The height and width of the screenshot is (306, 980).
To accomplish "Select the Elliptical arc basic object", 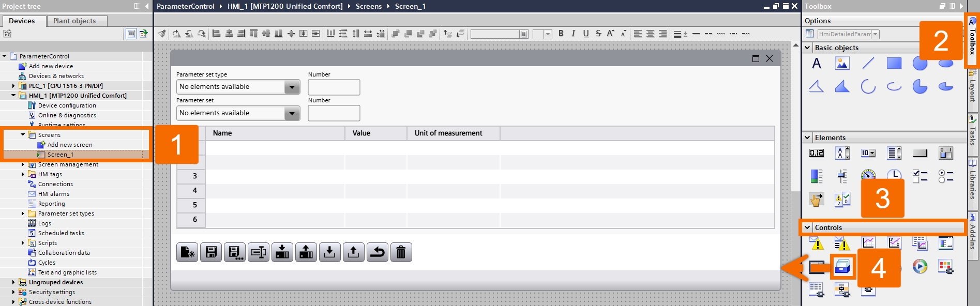I will pos(894,86).
